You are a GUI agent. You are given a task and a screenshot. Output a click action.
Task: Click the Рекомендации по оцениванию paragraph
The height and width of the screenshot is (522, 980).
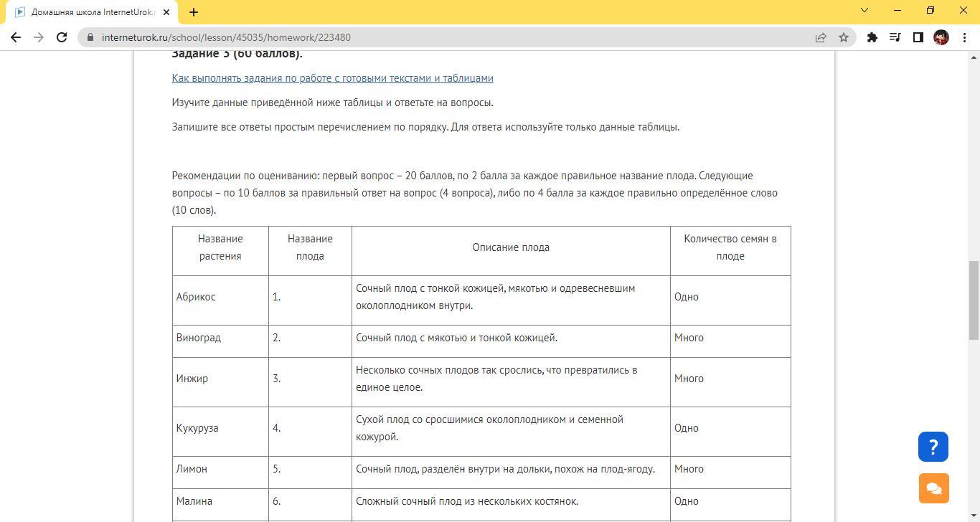(475, 193)
